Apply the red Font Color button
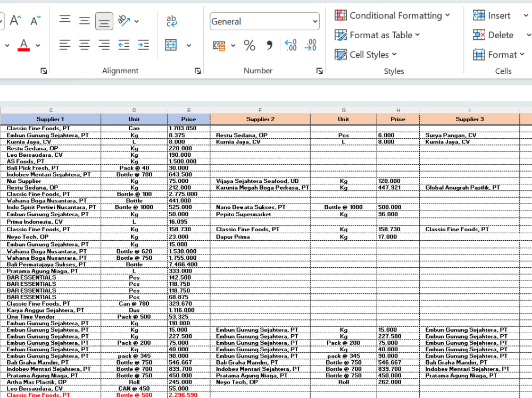 pyautogui.click(x=23, y=45)
